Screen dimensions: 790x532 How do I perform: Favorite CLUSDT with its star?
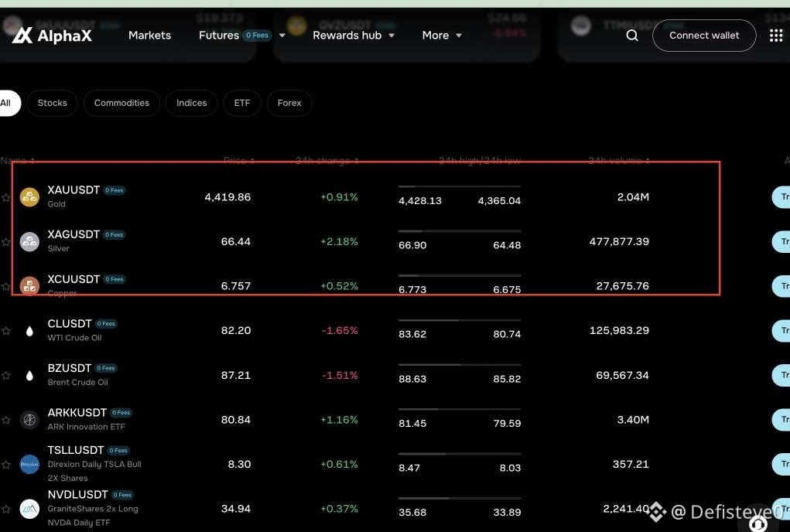(5, 331)
